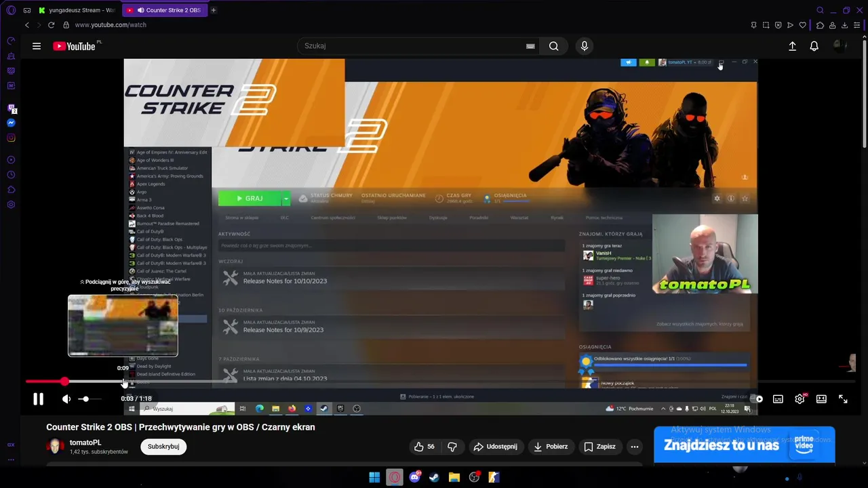This screenshot has height=488, width=868.
Task: Open Windows Start menu on taskbar
Action: tap(374, 477)
